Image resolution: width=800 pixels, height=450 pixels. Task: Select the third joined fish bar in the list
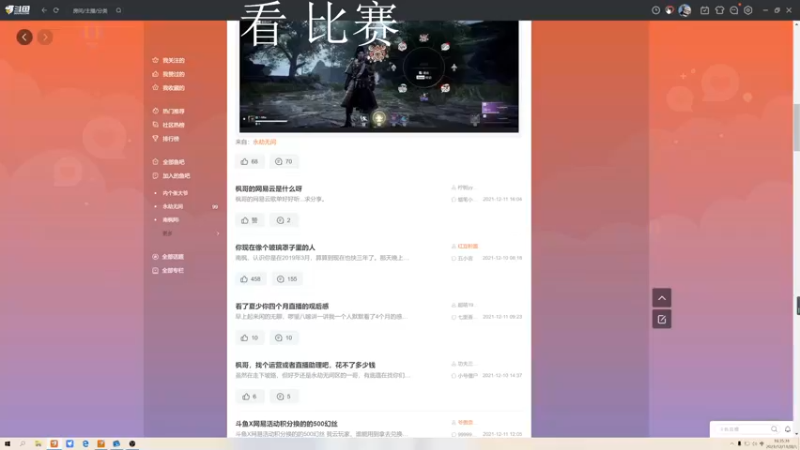point(170,220)
